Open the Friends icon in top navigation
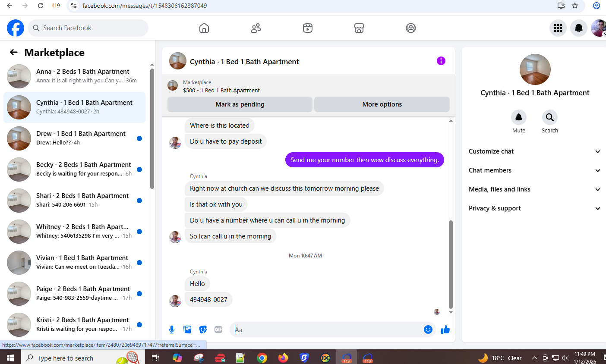 pos(256,28)
